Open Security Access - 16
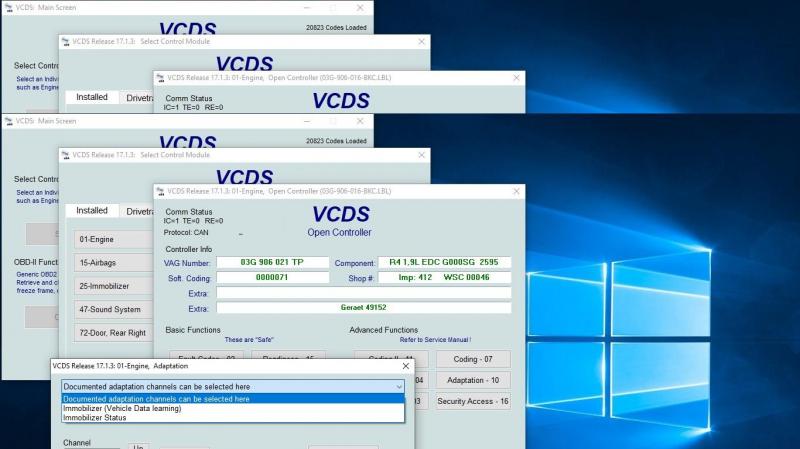Screen dimensions: 800x449 pyautogui.click(x=473, y=402)
